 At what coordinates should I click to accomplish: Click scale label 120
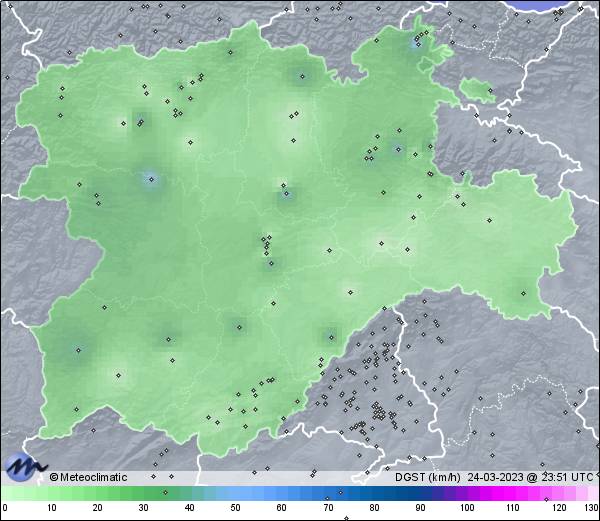pyautogui.click(x=559, y=508)
